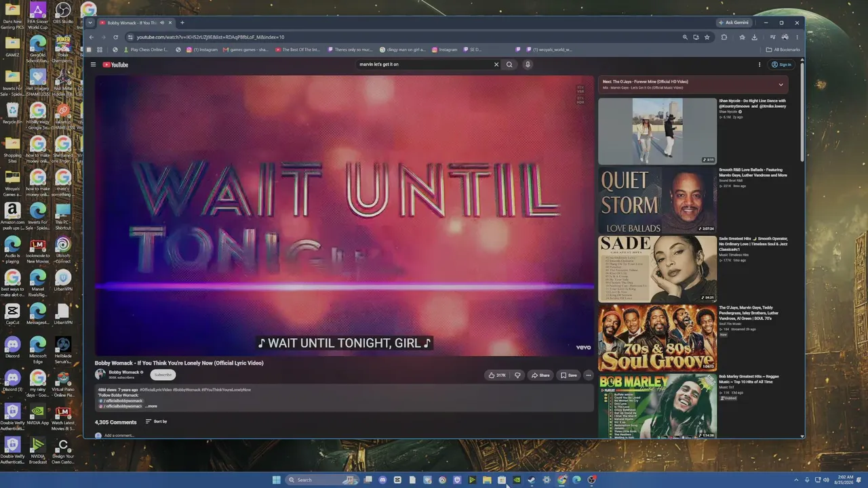Expand the video description with more
Screen dimensions: 868x488
tap(152, 406)
